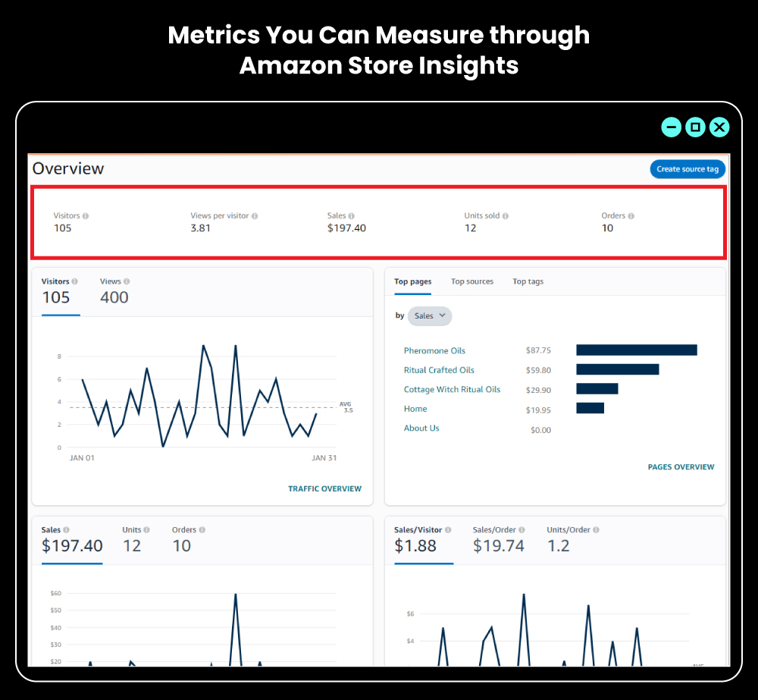Open the Units 12 info icon
The height and width of the screenshot is (700, 758).
point(146,529)
